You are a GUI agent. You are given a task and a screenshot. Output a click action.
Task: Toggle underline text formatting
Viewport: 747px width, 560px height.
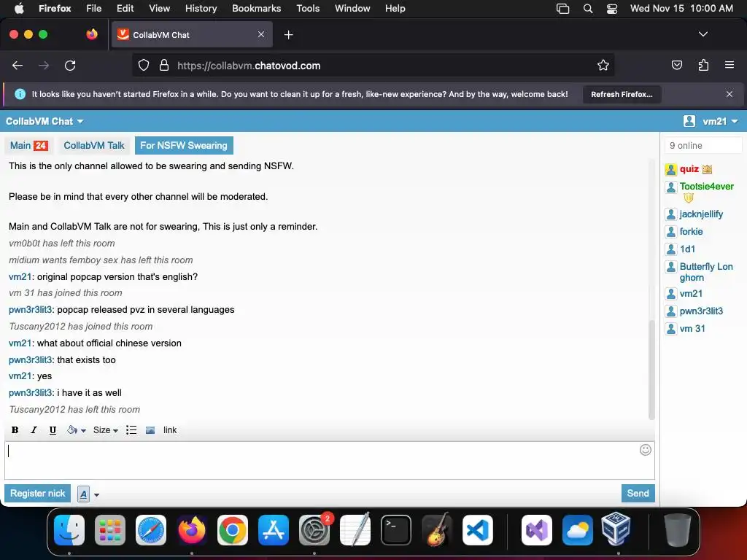point(53,430)
